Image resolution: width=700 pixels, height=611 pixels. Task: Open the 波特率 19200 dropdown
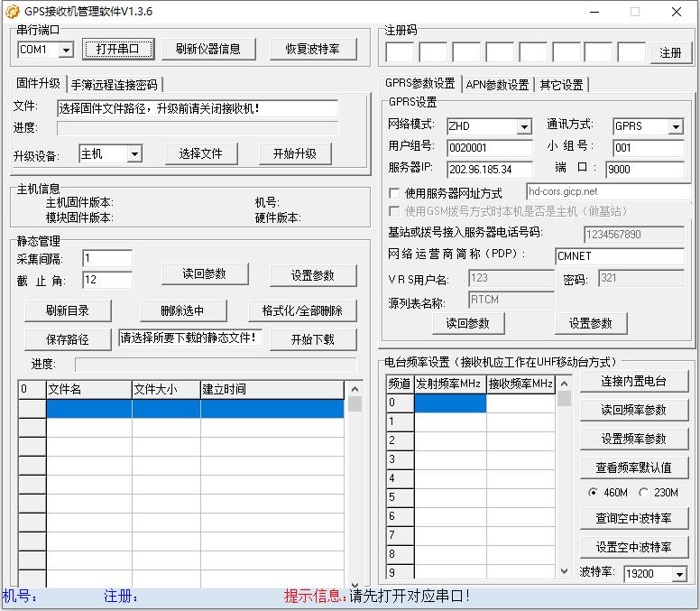coord(679,573)
